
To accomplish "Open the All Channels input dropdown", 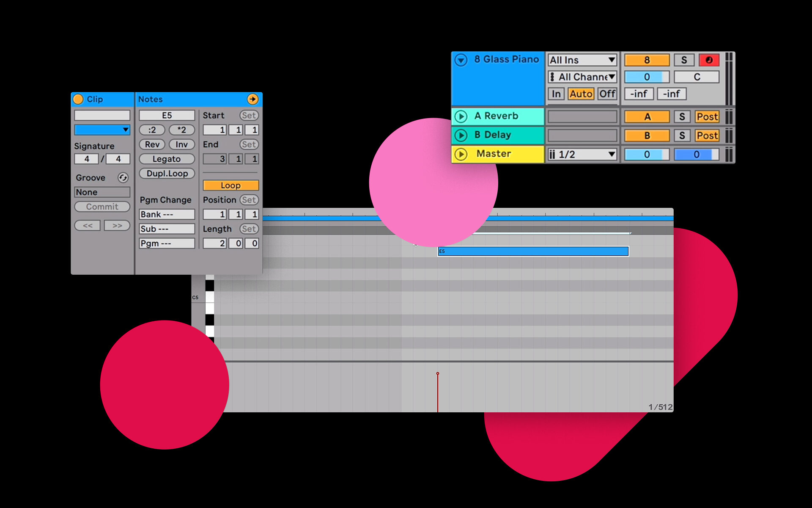I will tap(582, 77).
